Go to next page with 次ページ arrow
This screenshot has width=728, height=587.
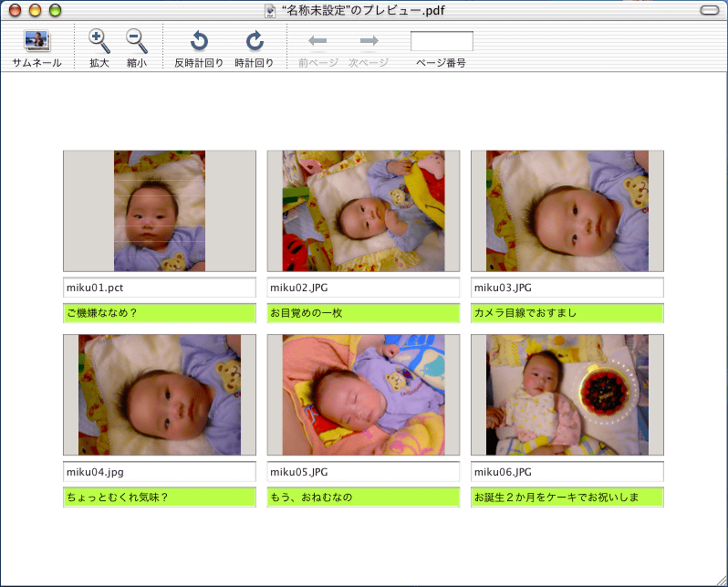tap(369, 48)
